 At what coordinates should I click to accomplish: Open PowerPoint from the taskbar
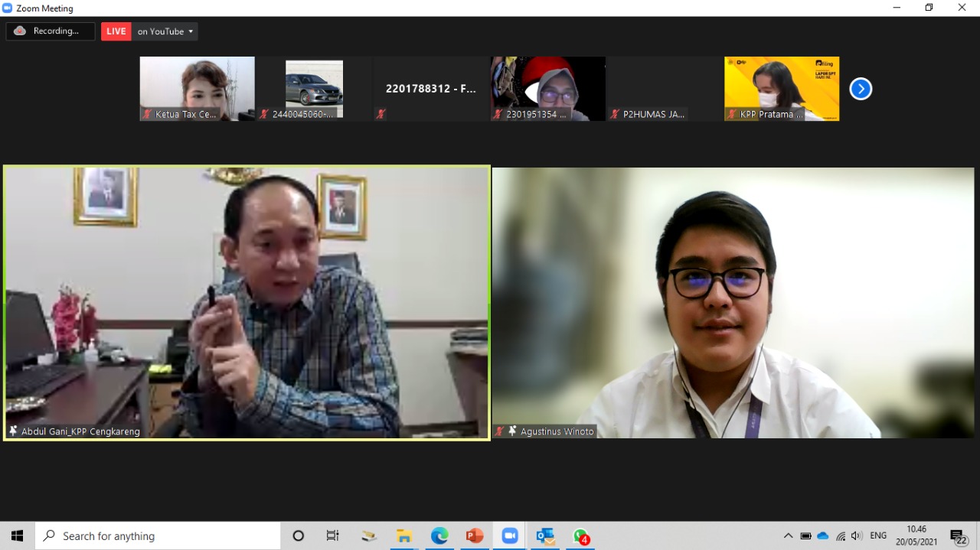(475, 536)
